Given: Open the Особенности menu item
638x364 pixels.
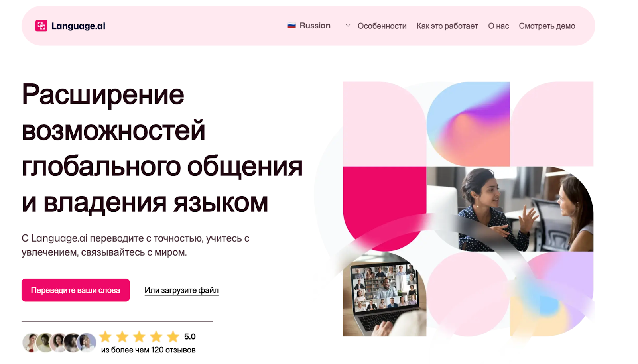Looking at the screenshot, I should 382,26.
